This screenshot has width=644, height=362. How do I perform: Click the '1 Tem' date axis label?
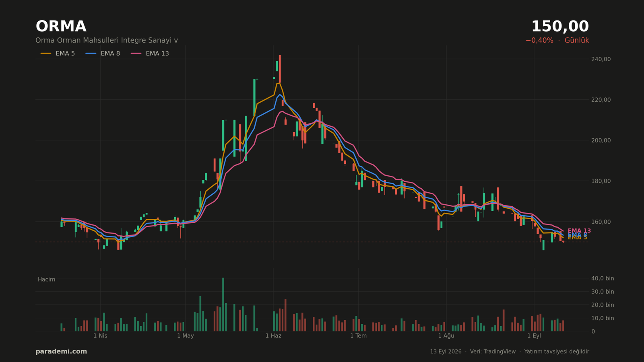tap(358, 336)
